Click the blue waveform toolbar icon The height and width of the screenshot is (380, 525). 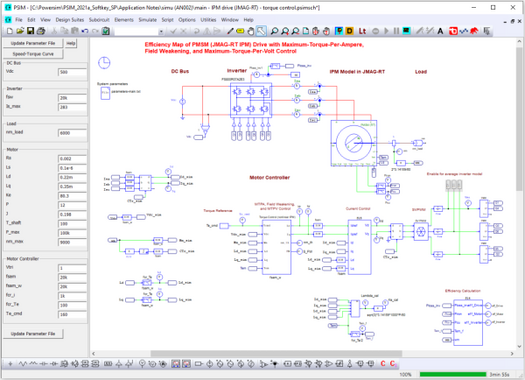(464, 31)
